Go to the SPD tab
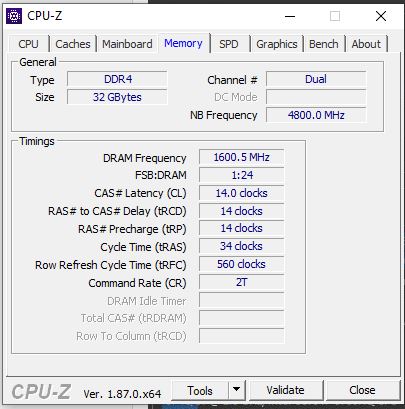Screen dimensions: 405x409 click(229, 44)
